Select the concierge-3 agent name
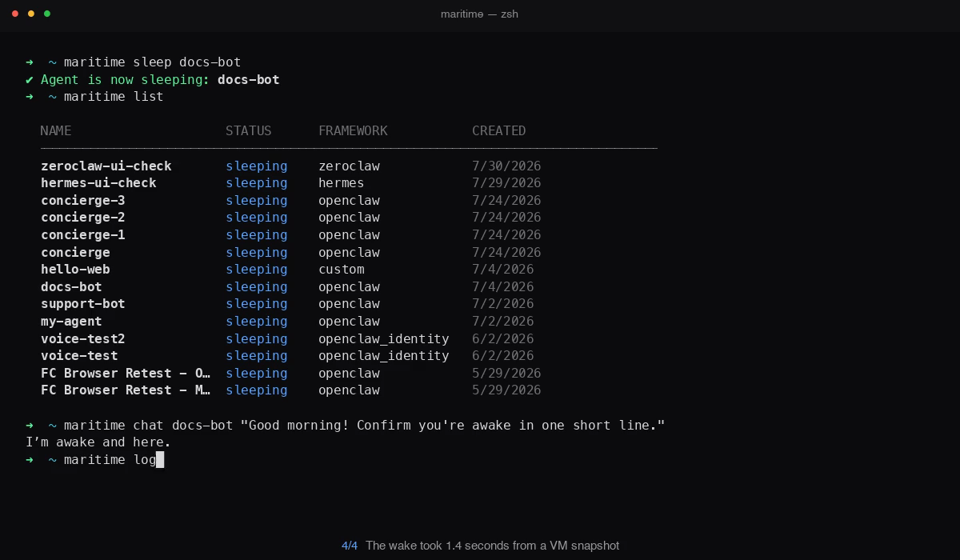The height and width of the screenshot is (560, 960). tap(83, 200)
